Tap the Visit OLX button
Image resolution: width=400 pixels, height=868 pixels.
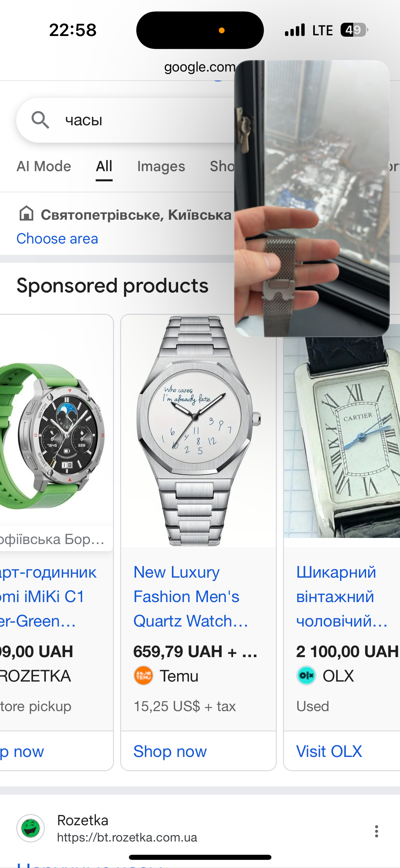click(329, 751)
